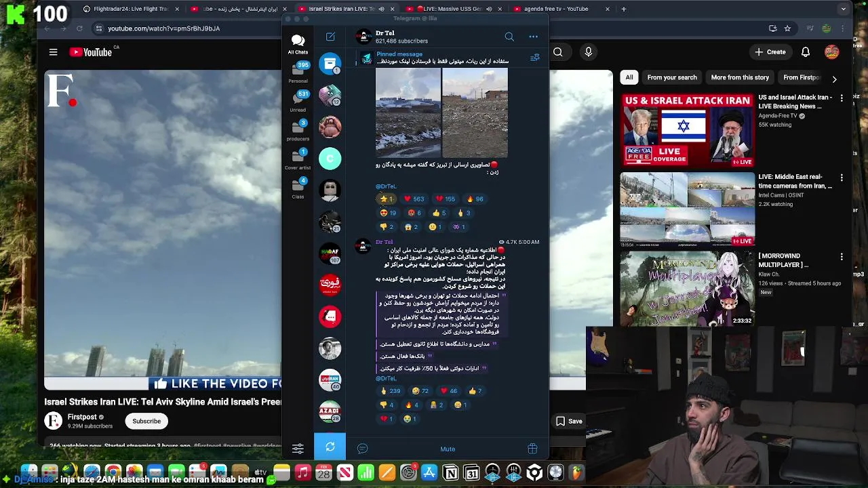The width and height of the screenshot is (868, 488).
Task: Open the IRAN channel with badge 40
Action: tap(330, 380)
